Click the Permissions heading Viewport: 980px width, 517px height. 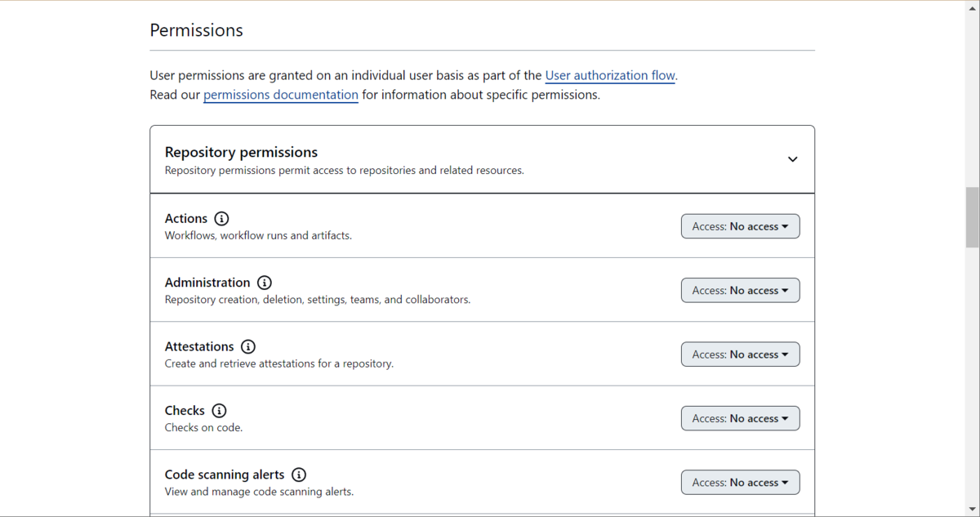196,30
